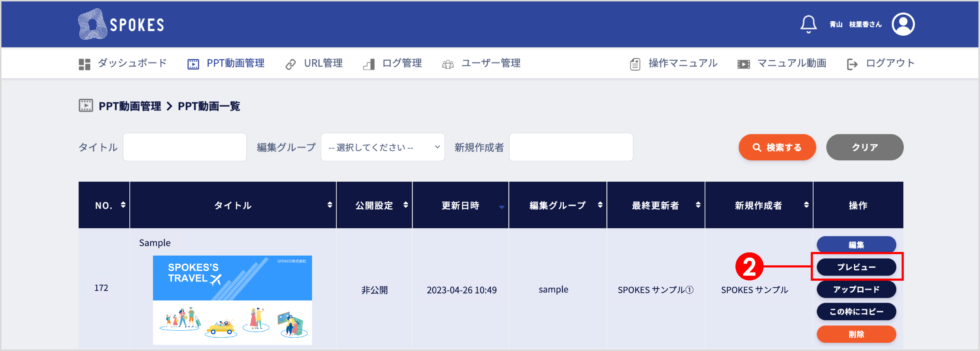The width and height of the screenshot is (980, 351).
Task: Click the search magnifier on 検索する button
Action: coord(757,147)
